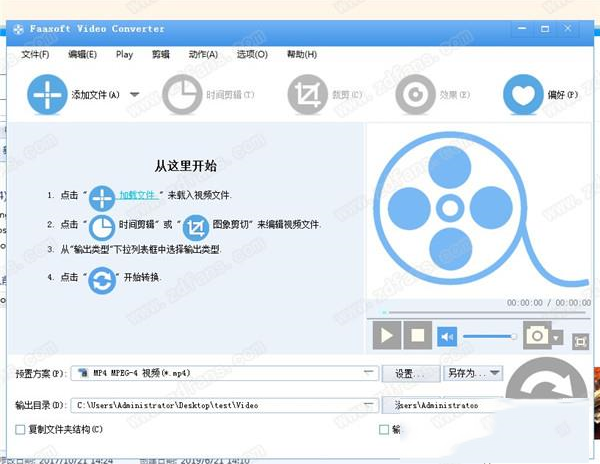Image resolution: width=600 pixels, height=464 pixels.
Task: Expand the snapshot dropdown arrow
Action: (557, 337)
